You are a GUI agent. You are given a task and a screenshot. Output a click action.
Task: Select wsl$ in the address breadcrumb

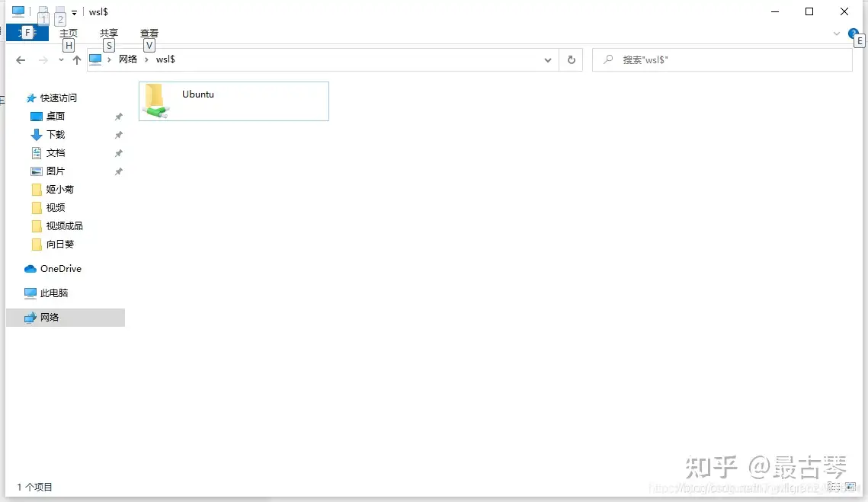point(165,59)
